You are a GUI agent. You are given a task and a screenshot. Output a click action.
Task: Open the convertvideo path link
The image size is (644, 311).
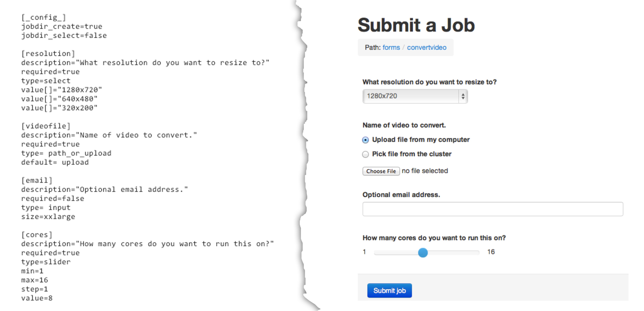pyautogui.click(x=427, y=47)
